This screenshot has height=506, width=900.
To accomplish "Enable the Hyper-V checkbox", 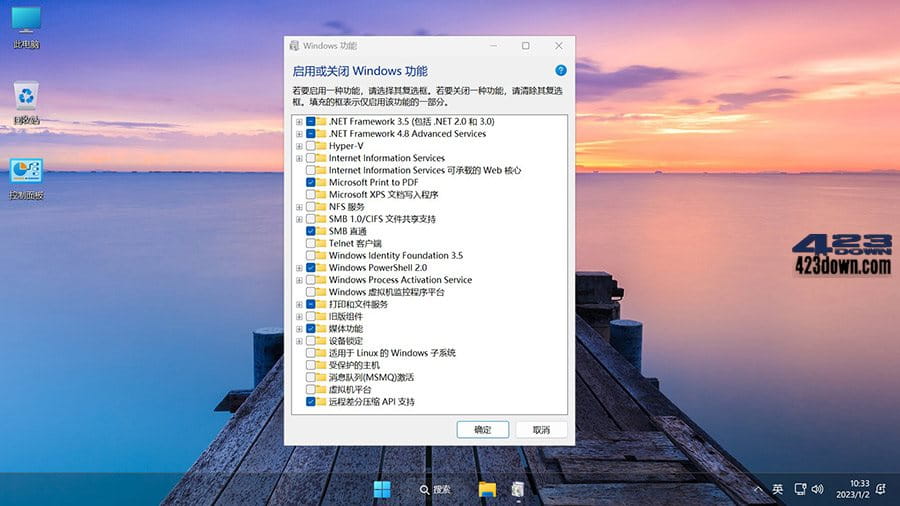I will pos(311,146).
